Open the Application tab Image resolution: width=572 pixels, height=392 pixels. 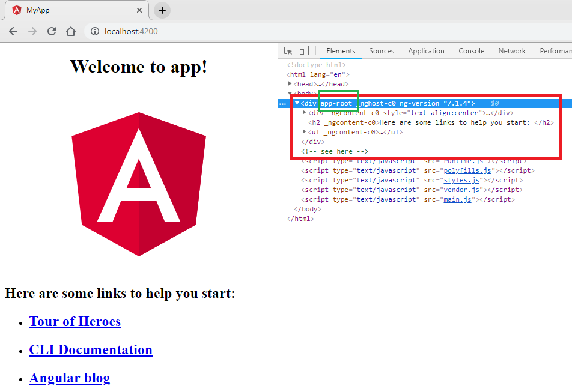pos(426,51)
